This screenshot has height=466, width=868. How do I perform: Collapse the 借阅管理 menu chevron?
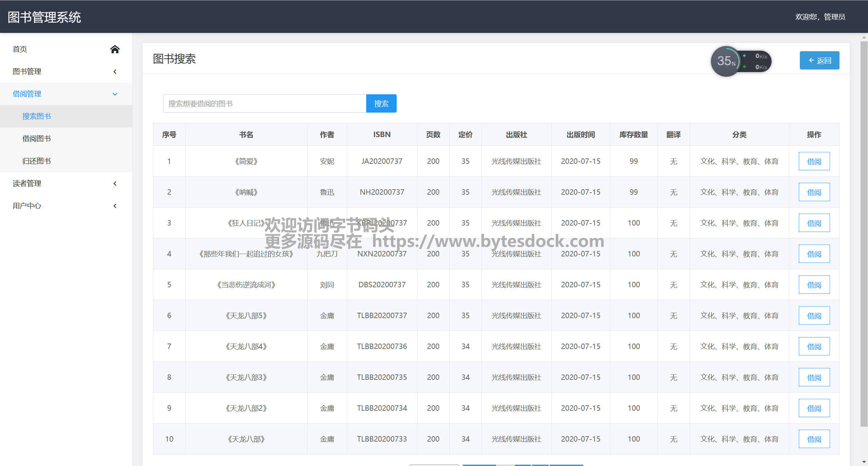click(115, 94)
